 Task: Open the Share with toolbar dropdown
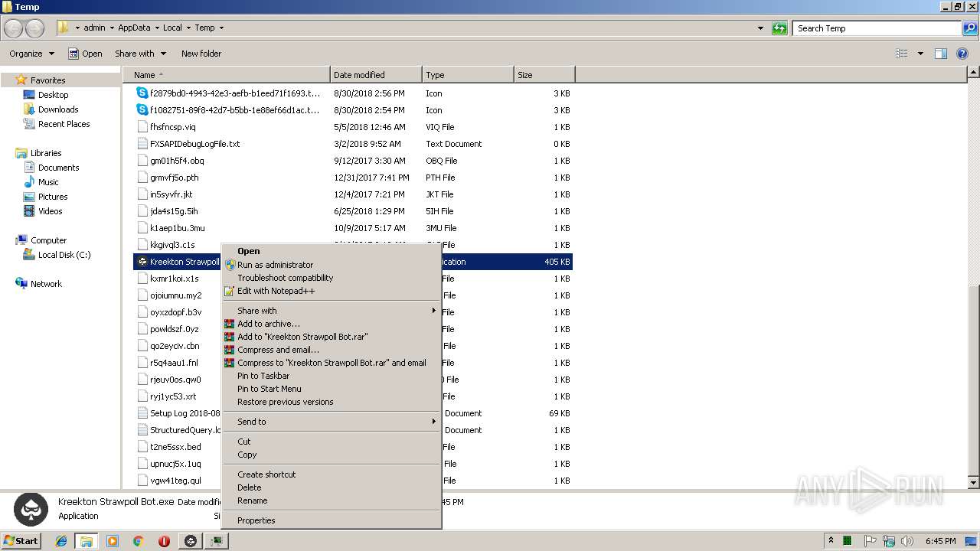pos(140,54)
